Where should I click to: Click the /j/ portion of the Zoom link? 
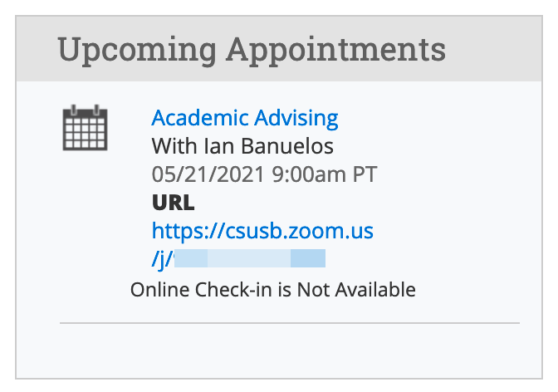(163, 259)
